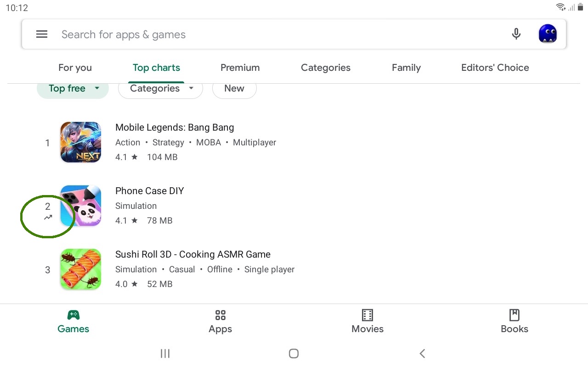
Task: Tap the Sushi Roll 3D app icon
Action: pyautogui.click(x=81, y=269)
